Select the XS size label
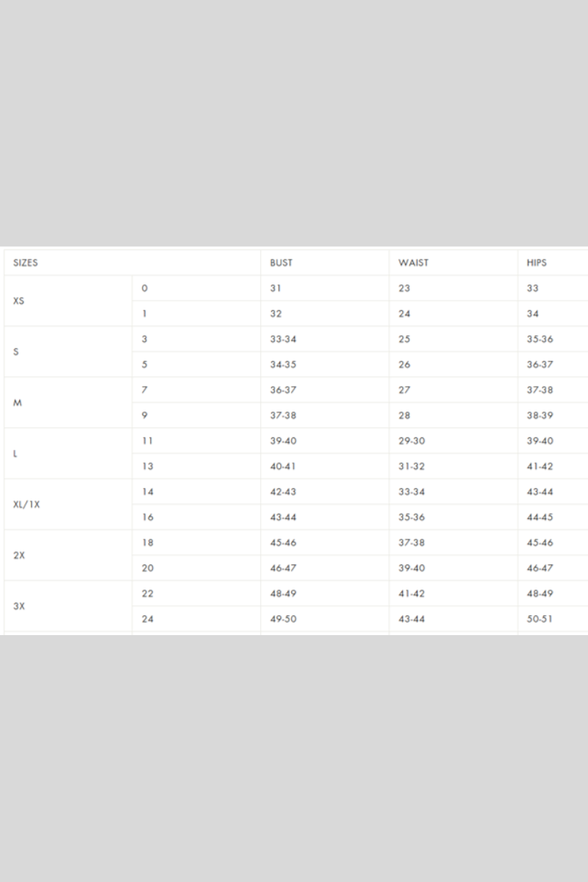Screen dimensions: 588x882 [19, 301]
